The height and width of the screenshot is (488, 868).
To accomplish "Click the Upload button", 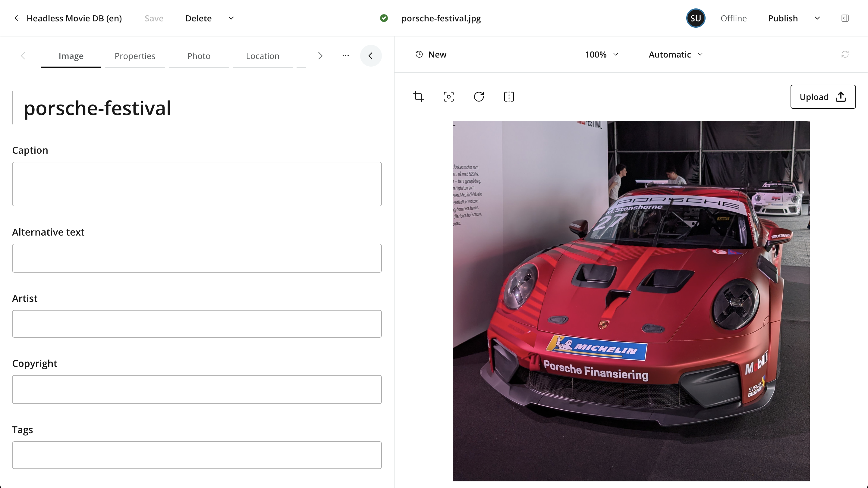I will 823,97.
